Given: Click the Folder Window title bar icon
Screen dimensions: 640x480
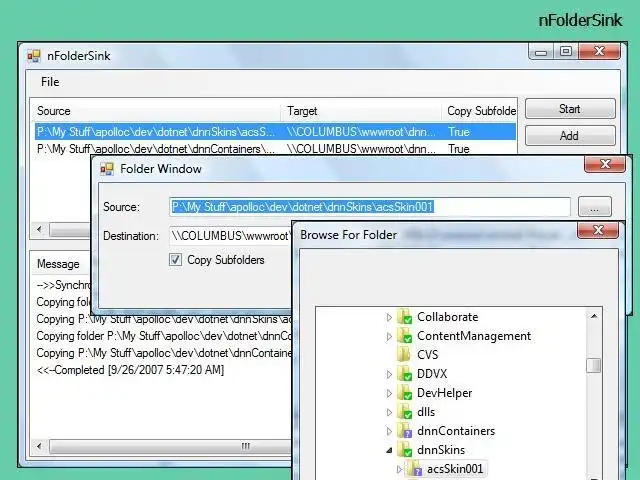Looking at the screenshot, I should click(107, 169).
